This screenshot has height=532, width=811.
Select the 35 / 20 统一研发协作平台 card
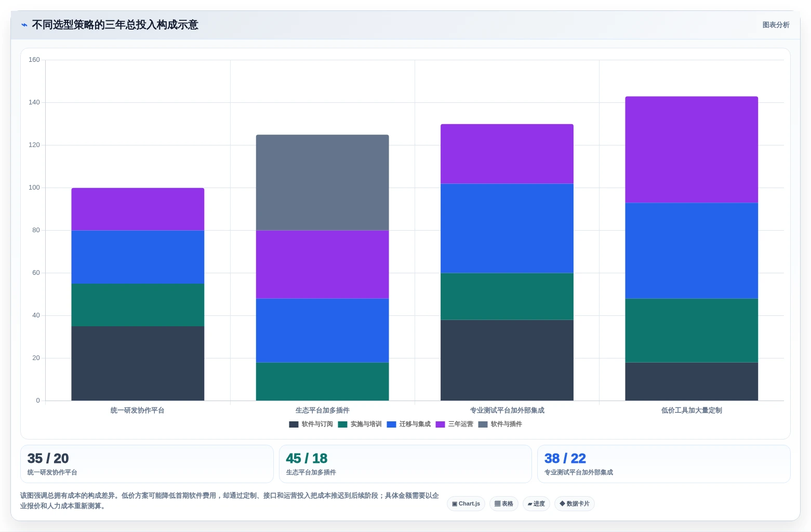[147, 464]
